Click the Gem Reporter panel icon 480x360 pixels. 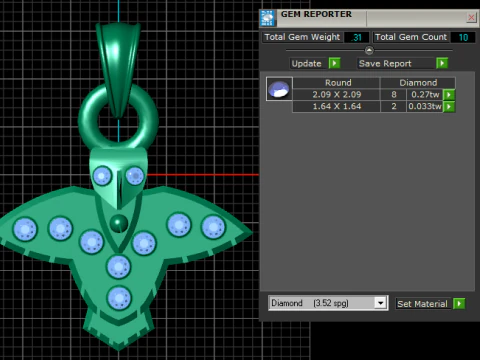(267, 18)
